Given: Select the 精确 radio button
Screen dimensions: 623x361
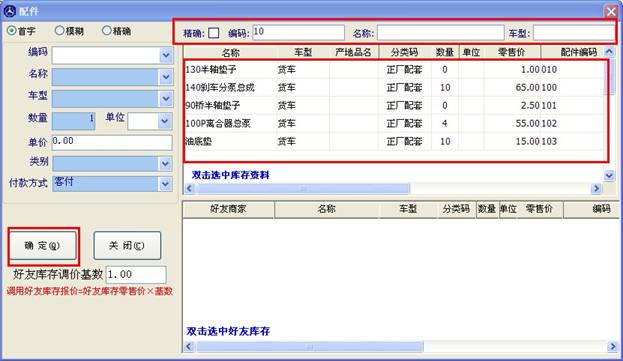Looking at the screenshot, I should (x=106, y=30).
